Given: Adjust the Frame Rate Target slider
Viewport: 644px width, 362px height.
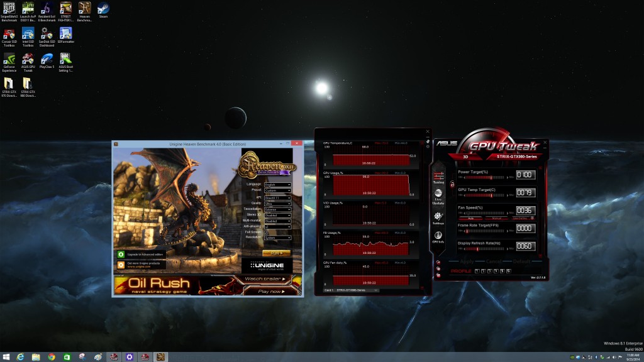Looking at the screenshot, I should pos(486,231).
